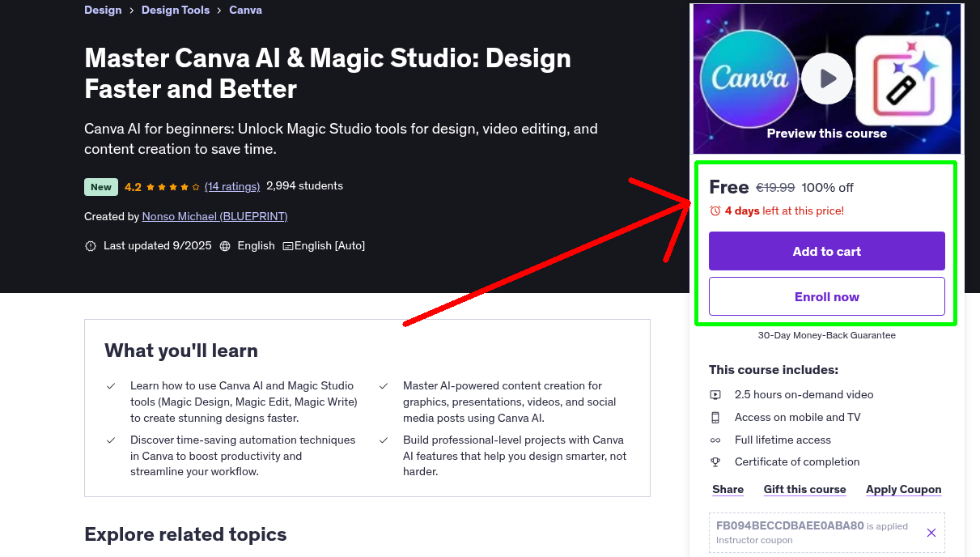
Task: View instructor Nonso Michael (BLUEPRINT) profile
Action: click(214, 216)
